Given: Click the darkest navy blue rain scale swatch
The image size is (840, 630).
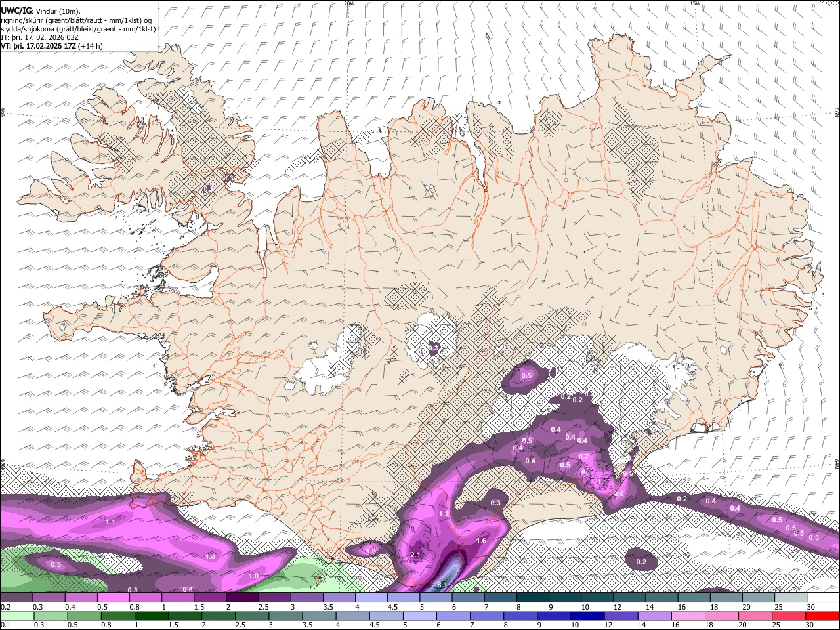Looking at the screenshot, I should click(x=586, y=616).
